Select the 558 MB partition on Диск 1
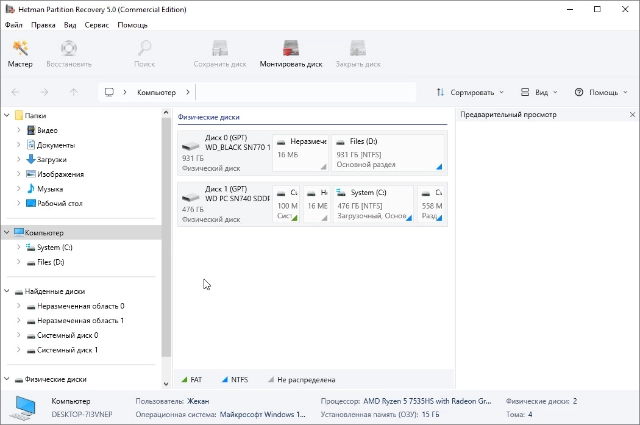 point(432,204)
